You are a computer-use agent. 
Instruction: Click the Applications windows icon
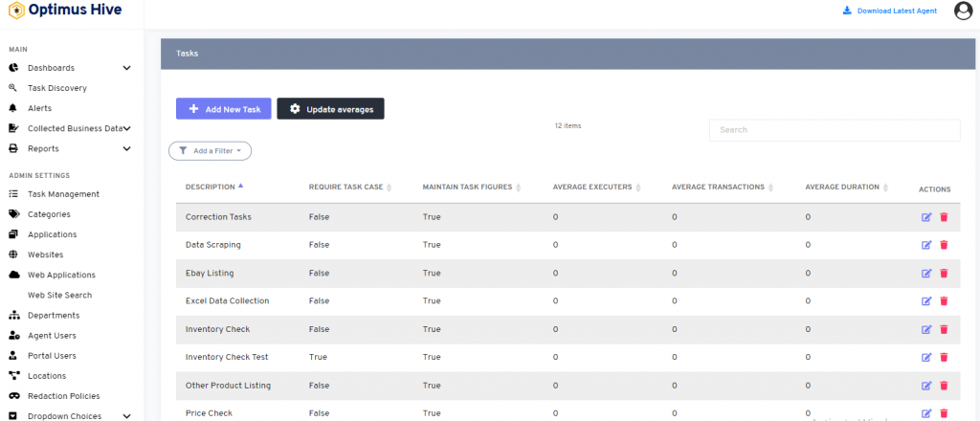pyautogui.click(x=13, y=234)
